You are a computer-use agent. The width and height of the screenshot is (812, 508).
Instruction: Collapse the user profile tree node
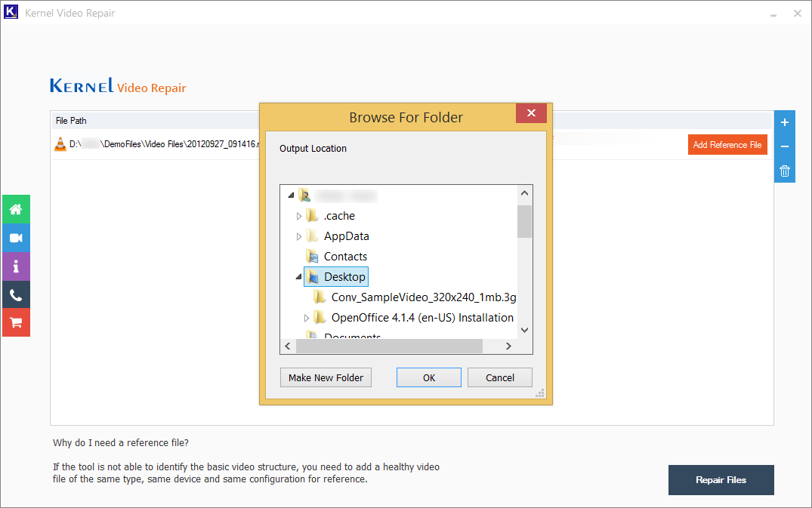tap(291, 196)
